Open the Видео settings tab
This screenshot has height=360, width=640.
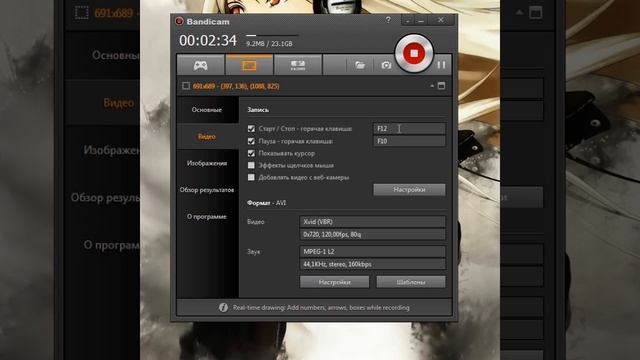(207, 136)
